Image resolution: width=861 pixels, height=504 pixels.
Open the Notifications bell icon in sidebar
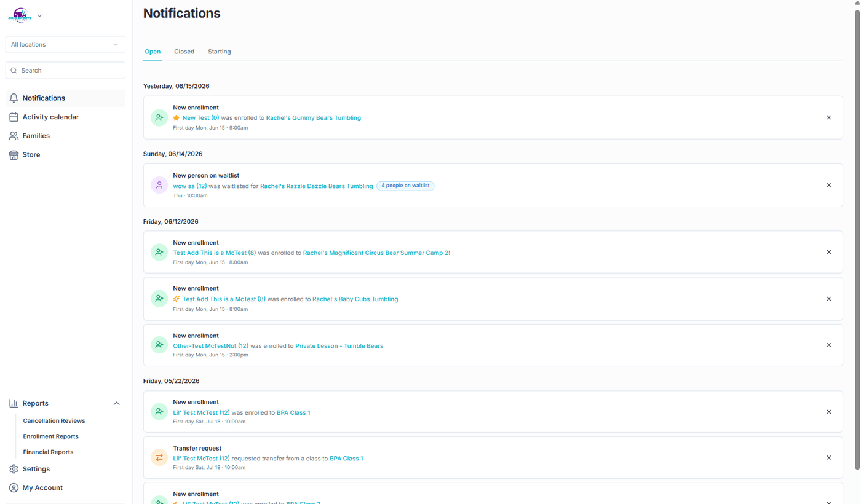click(x=14, y=98)
